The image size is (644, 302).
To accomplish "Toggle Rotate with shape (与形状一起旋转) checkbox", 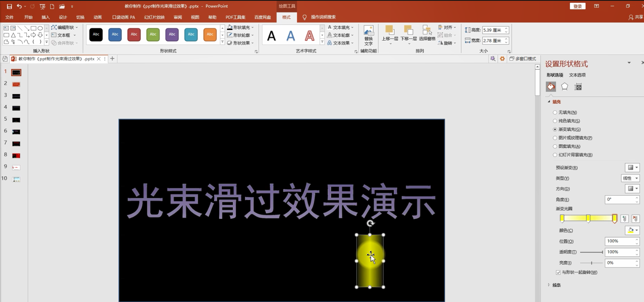I will click(558, 272).
